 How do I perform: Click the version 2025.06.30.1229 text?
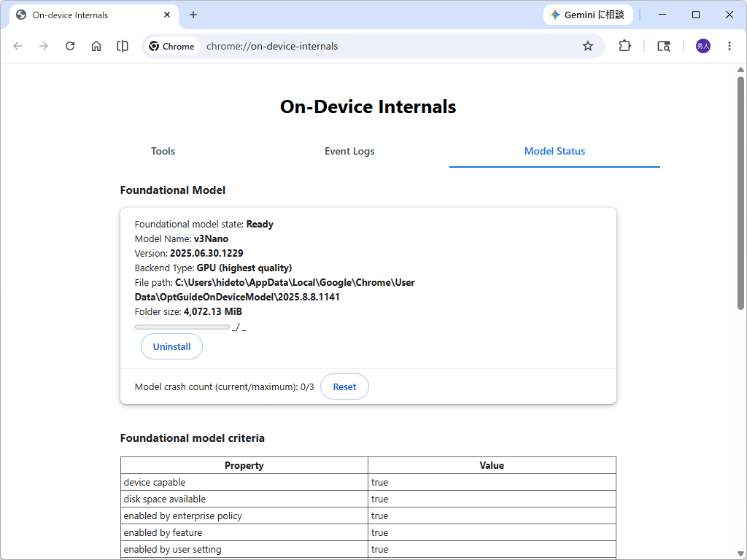(206, 253)
